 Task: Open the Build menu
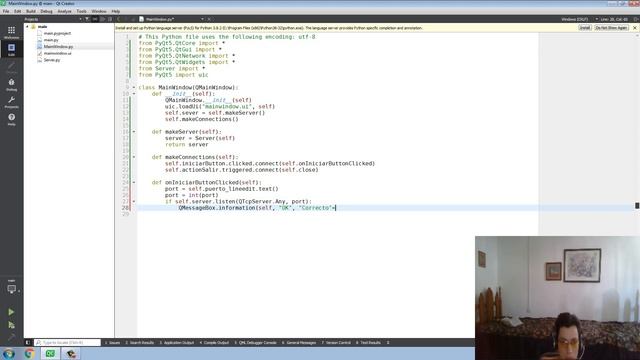(31, 11)
